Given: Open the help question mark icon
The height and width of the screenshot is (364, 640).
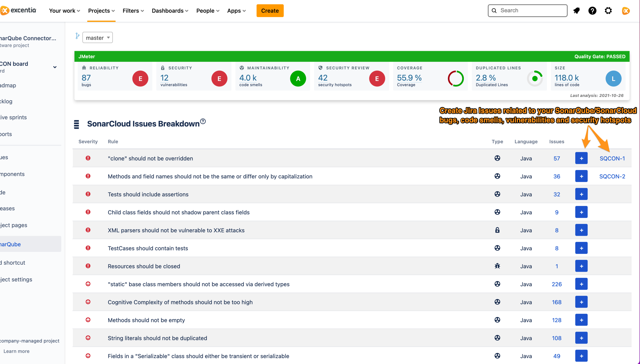Looking at the screenshot, I should (x=592, y=11).
